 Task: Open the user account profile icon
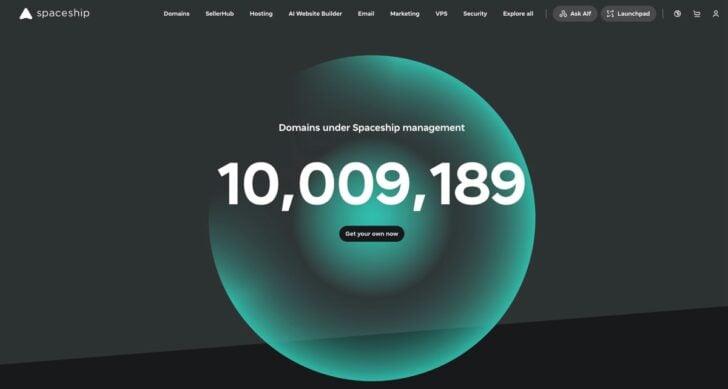tap(716, 14)
